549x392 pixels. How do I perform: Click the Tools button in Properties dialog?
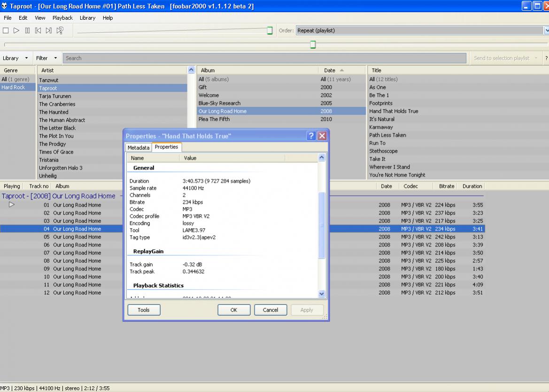[x=144, y=310]
